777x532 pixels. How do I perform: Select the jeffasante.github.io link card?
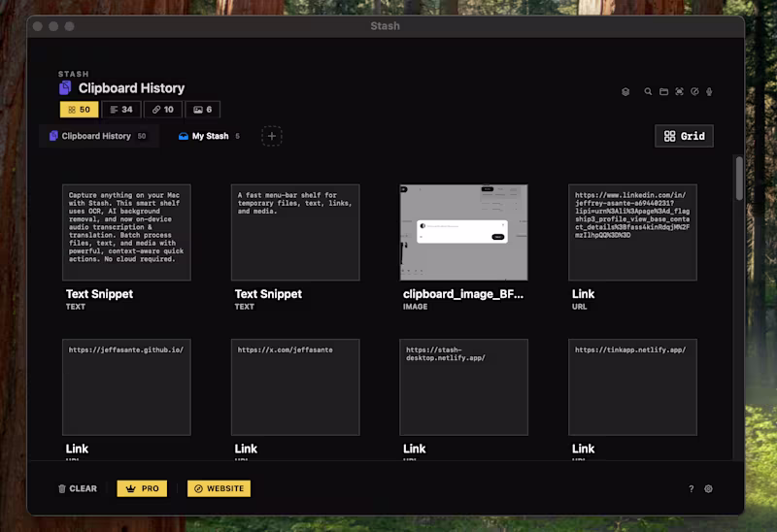(126, 387)
